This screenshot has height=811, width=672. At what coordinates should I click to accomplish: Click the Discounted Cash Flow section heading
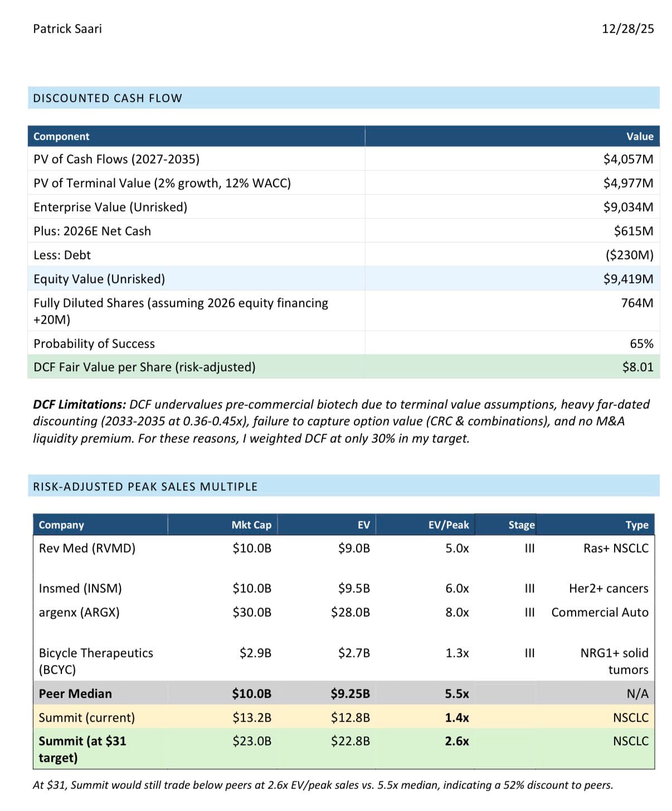108,98
